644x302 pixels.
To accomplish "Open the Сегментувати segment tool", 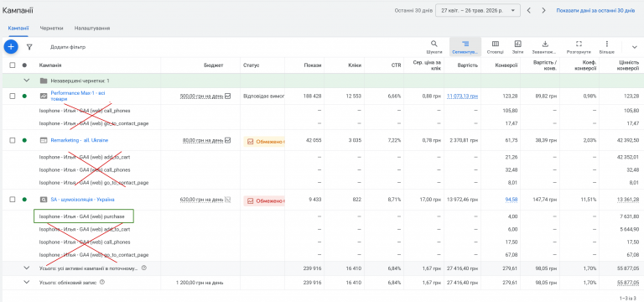I will (x=465, y=47).
